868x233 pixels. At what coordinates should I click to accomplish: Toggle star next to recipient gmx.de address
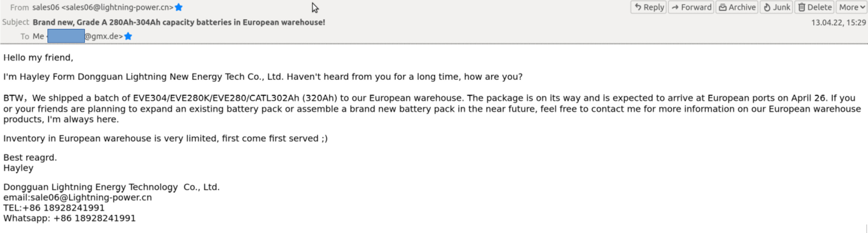128,36
